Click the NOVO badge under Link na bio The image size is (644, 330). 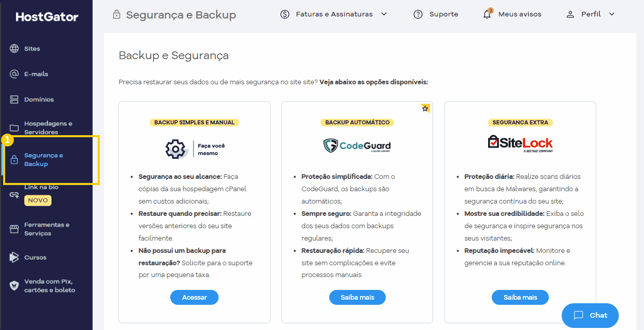(38, 200)
